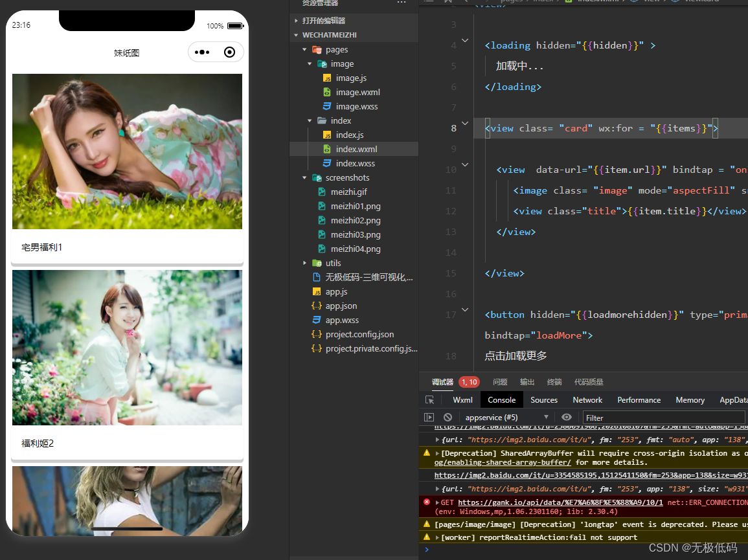Open index.wxss file
Viewport: 748px width, 560px height.
(x=354, y=163)
